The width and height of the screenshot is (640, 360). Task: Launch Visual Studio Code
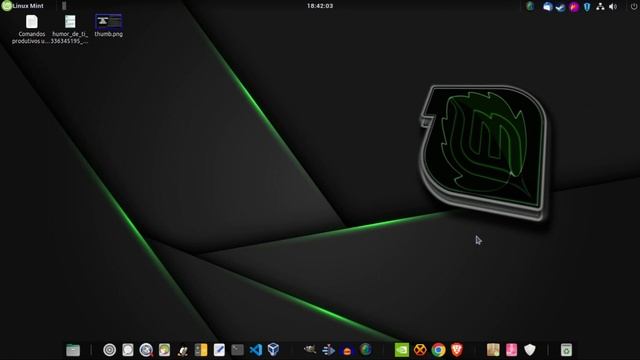pos(256,350)
